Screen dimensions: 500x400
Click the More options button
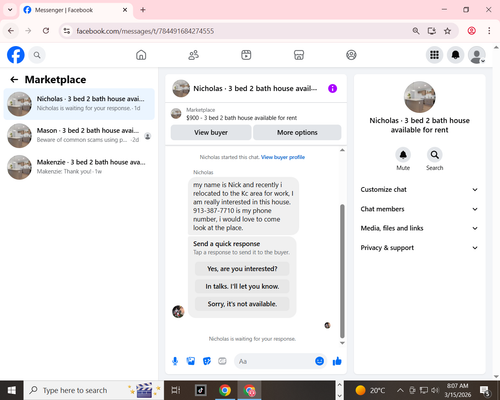click(x=297, y=132)
